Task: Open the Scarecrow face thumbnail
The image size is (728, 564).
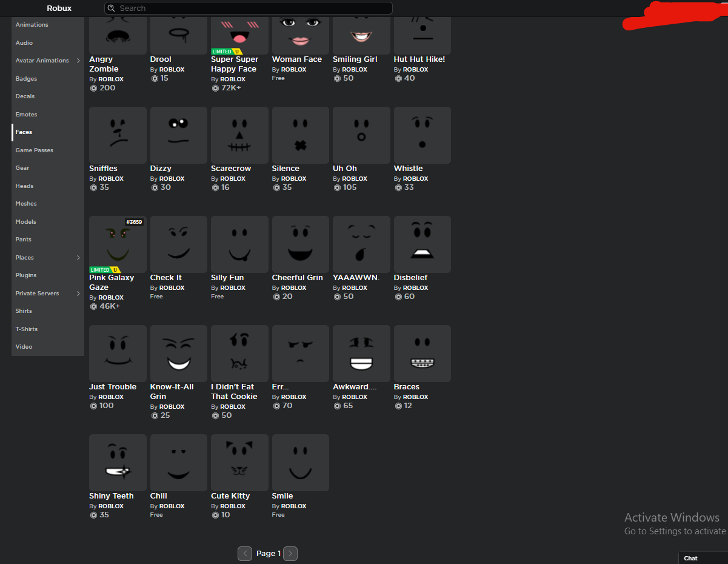Action: click(239, 135)
